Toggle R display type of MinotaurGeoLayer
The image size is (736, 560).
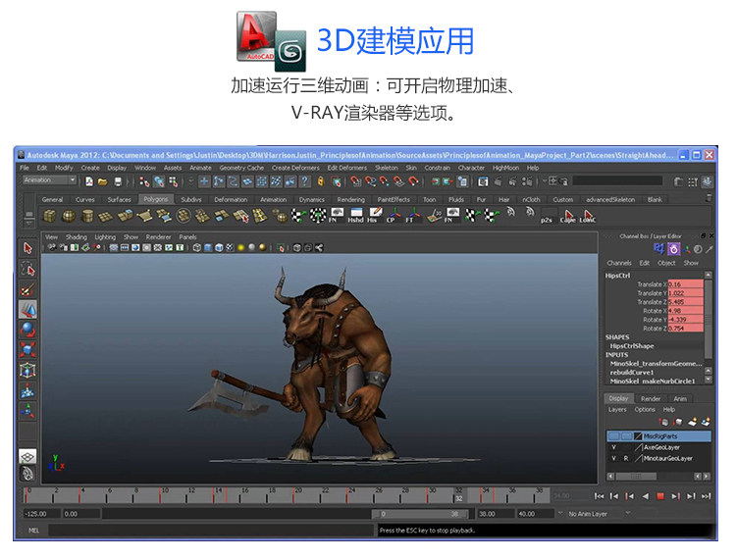[x=626, y=458]
